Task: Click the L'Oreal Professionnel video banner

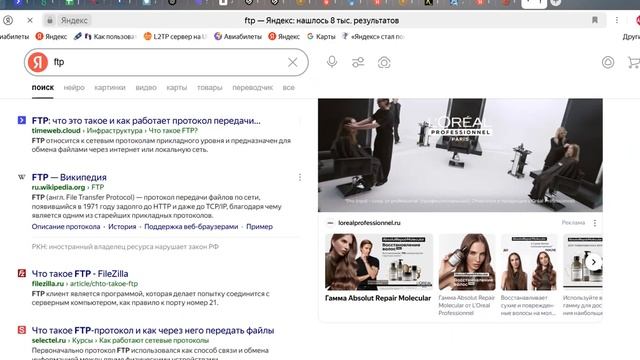Action: [x=460, y=155]
